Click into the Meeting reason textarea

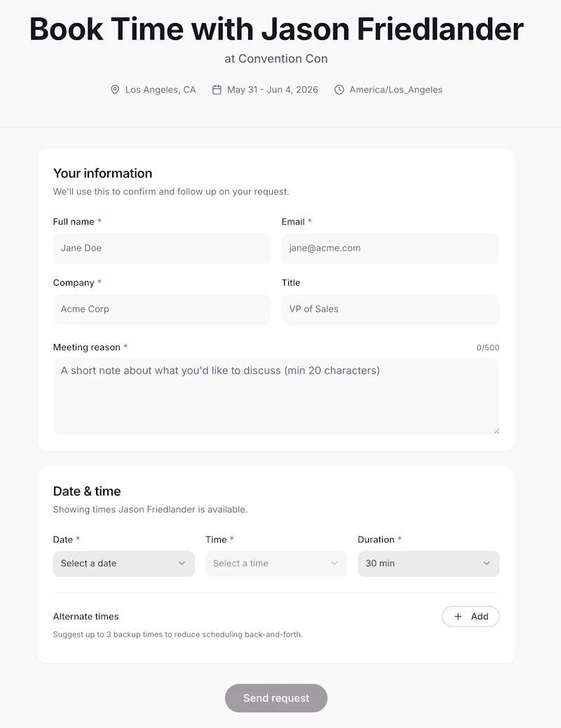tap(276, 396)
